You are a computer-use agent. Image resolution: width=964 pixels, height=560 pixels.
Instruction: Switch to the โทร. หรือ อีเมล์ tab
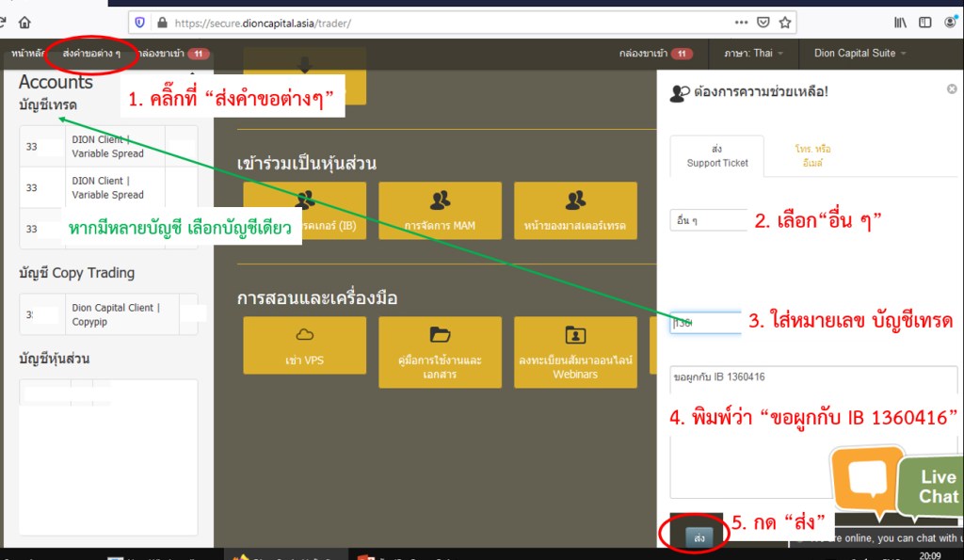coord(811,156)
